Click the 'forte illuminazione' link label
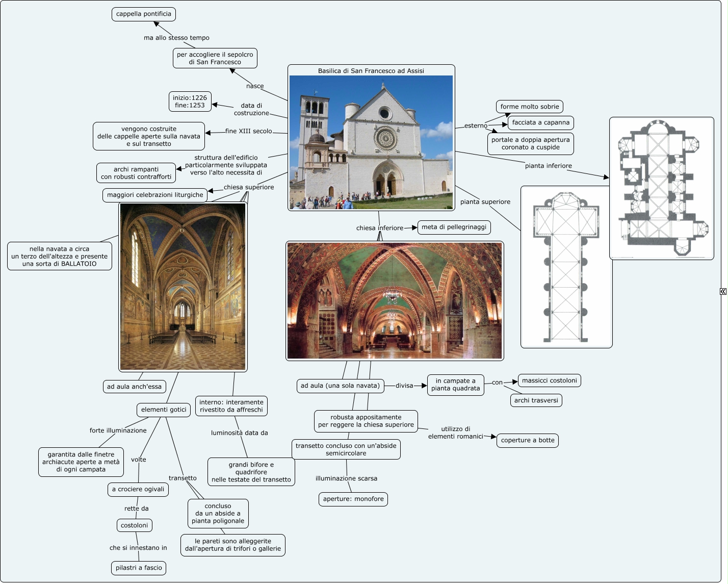Viewport: 728px width, 584px height. pos(118,430)
